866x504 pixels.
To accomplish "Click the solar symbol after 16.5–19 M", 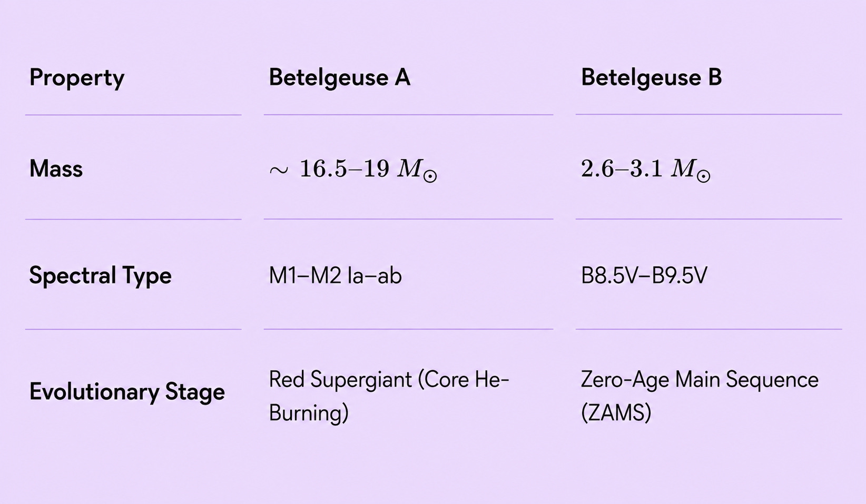I will tap(430, 176).
